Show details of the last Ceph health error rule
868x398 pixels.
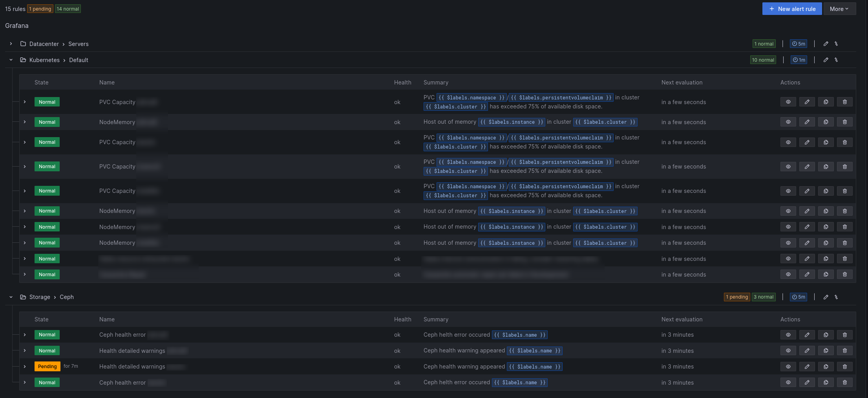coord(788,382)
